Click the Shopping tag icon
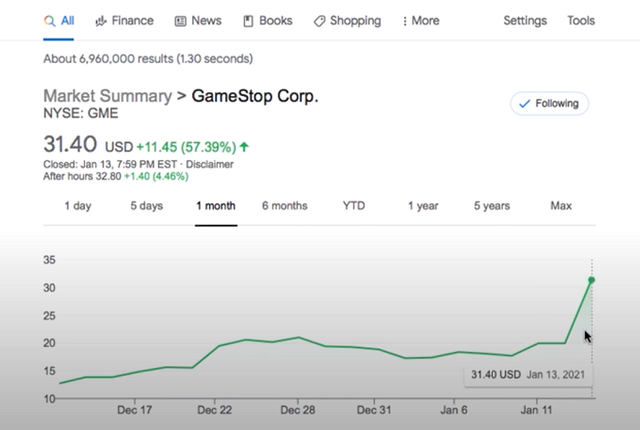 319,21
